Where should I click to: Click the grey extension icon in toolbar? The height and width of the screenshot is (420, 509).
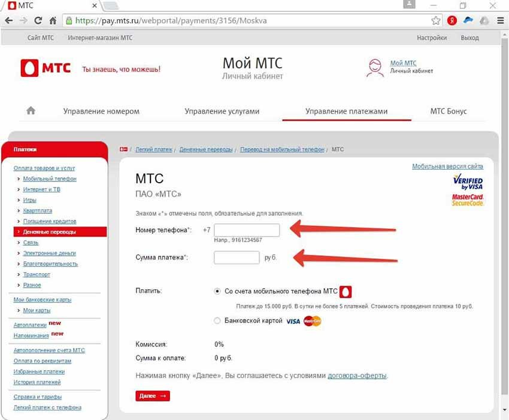(484, 21)
